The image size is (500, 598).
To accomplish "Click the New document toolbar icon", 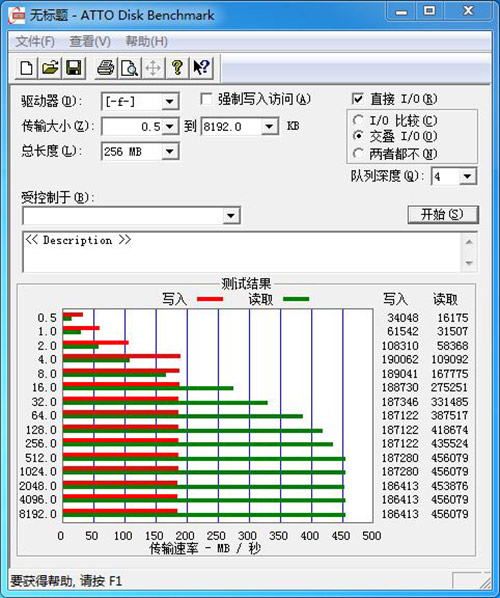I will 26,68.
